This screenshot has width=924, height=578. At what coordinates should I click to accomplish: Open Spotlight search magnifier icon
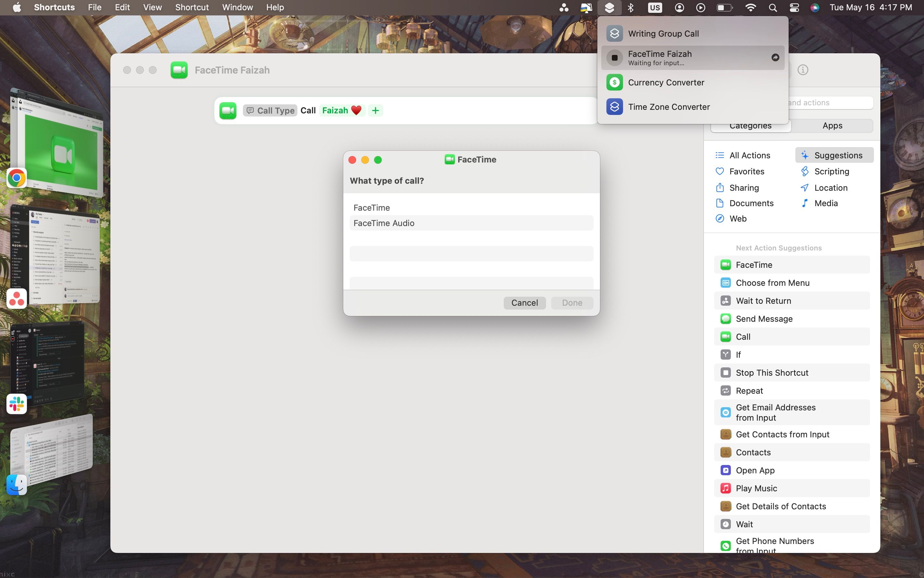[773, 8]
